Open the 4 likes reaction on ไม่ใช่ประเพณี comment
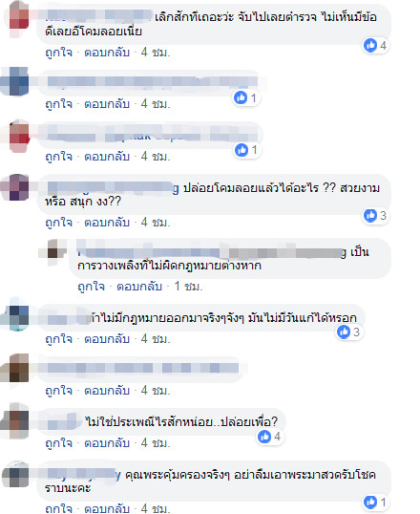This screenshot has width=420, height=514. pos(269,437)
